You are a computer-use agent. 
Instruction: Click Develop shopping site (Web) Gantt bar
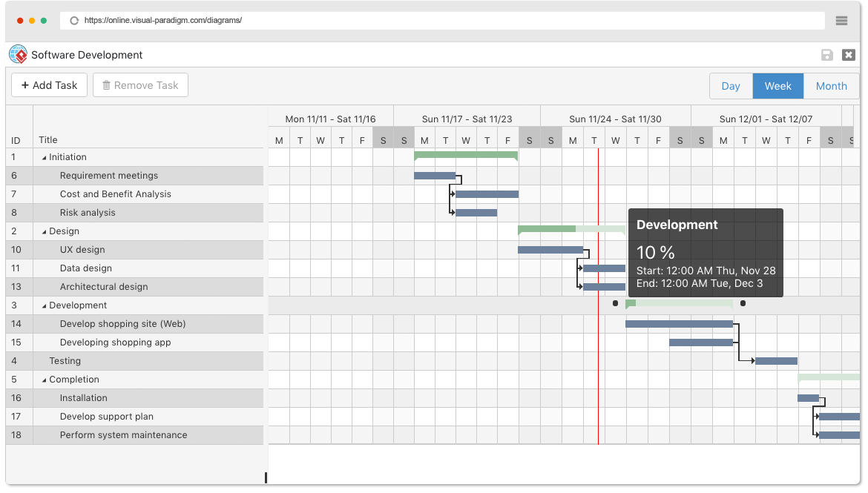[679, 324]
